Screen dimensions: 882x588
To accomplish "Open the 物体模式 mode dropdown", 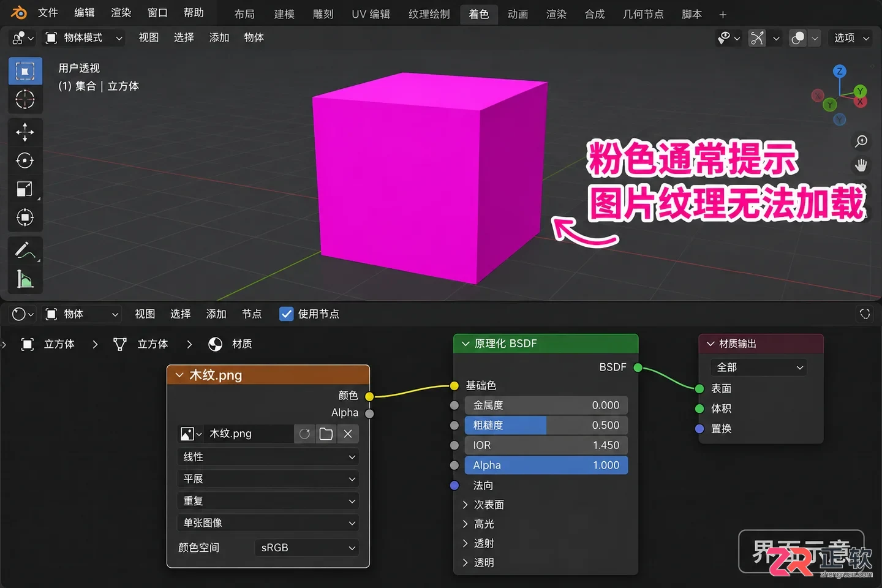I will 84,38.
